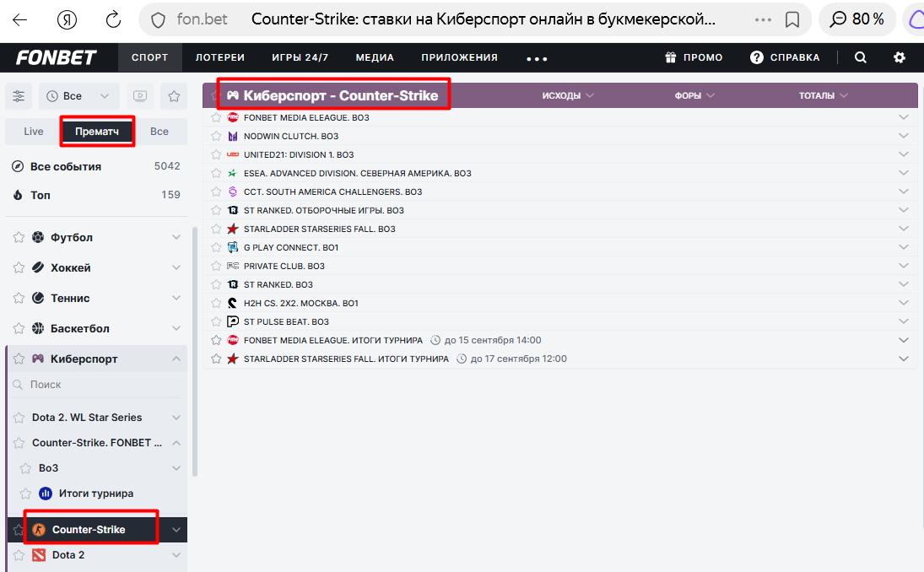Switch to the Прематч tab

coord(97,132)
